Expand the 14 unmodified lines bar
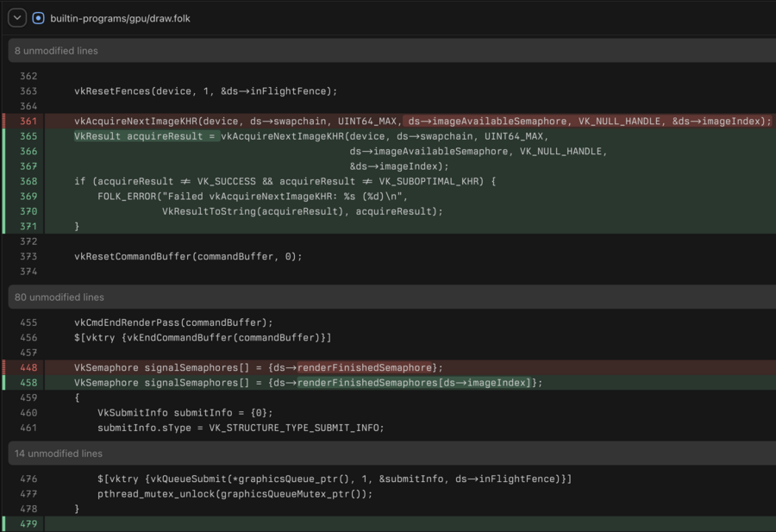 (x=392, y=454)
